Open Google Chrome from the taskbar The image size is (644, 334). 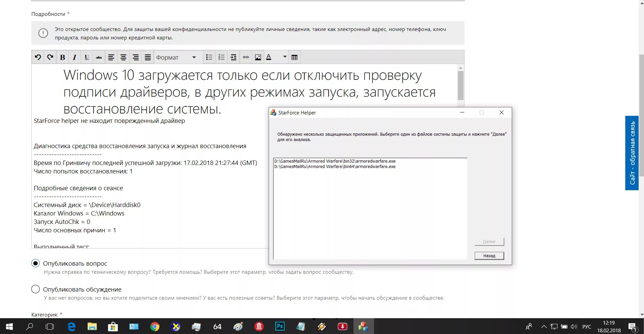155,326
